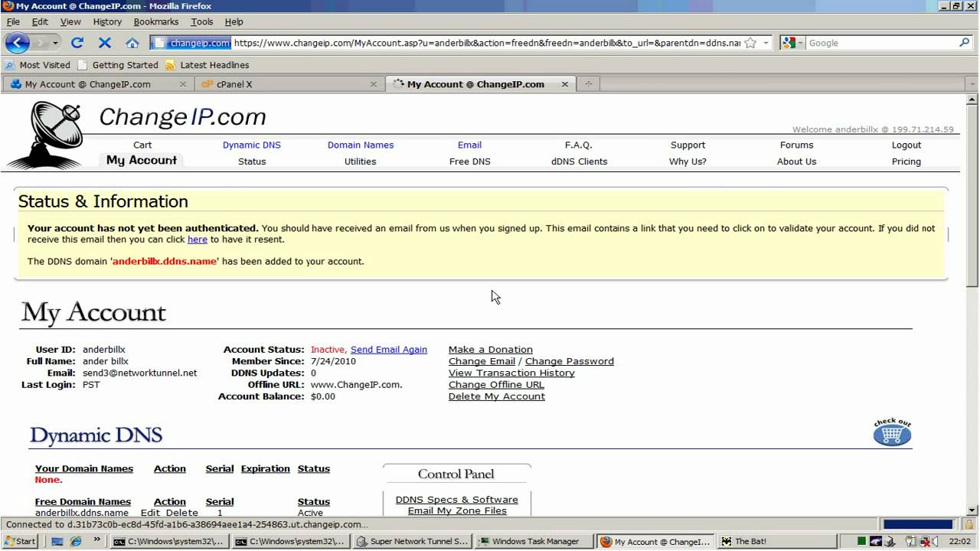Choose a search engine from the Google dropdown
This screenshot has height=551, width=980.
pos(793,43)
